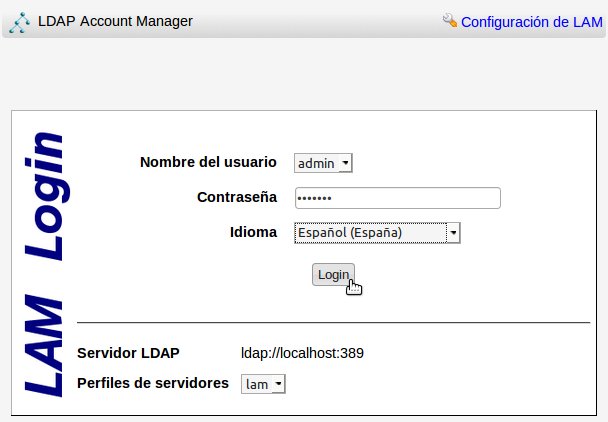
Task: Focus the Contraseña password field
Action: tap(398, 198)
